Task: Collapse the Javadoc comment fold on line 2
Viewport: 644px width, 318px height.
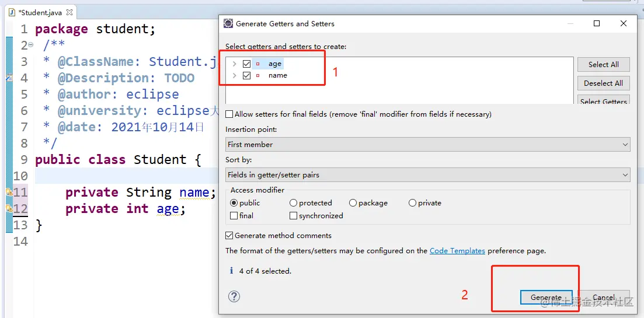Action: pos(30,45)
